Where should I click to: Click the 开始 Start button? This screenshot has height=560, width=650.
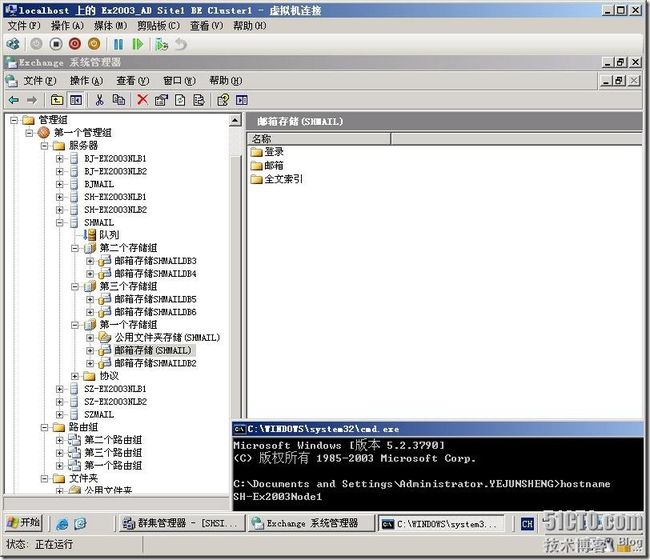tap(23, 523)
